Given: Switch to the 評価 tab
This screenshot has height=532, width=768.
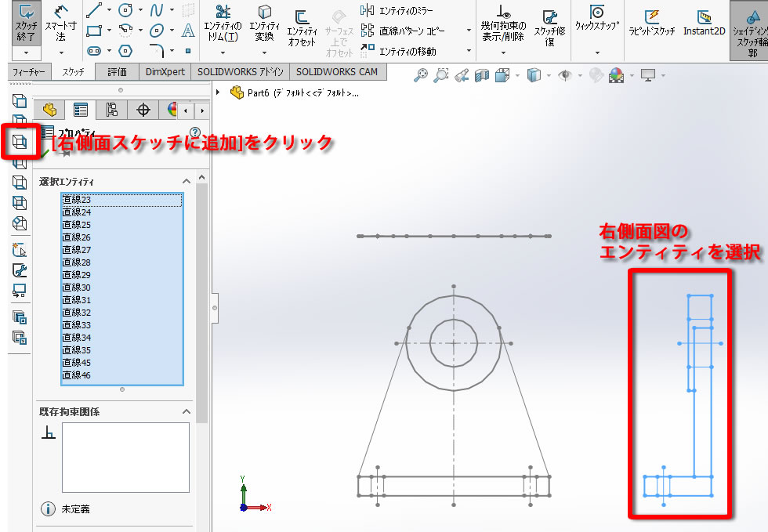Looking at the screenshot, I should pyautogui.click(x=117, y=72).
